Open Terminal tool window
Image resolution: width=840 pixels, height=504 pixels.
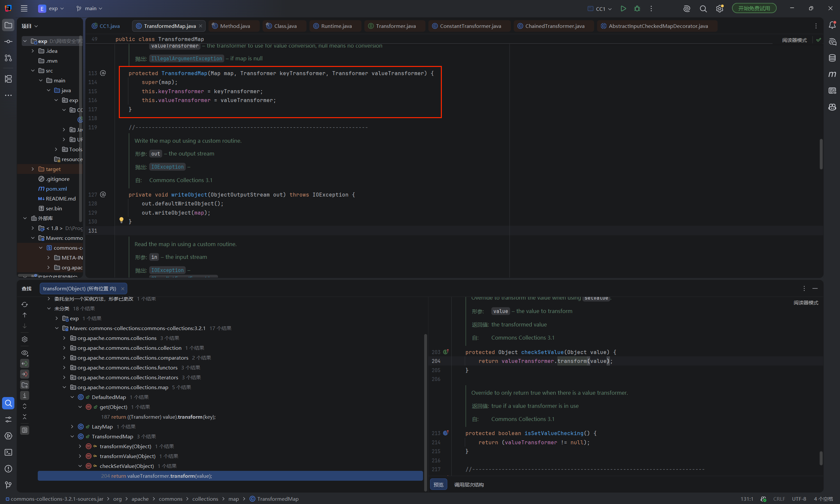pos(9,452)
